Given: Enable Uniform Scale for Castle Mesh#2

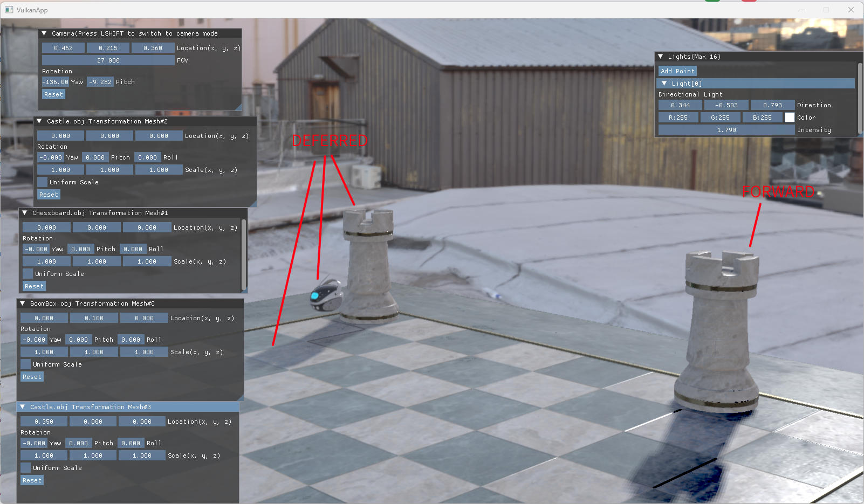Looking at the screenshot, I should click(42, 182).
